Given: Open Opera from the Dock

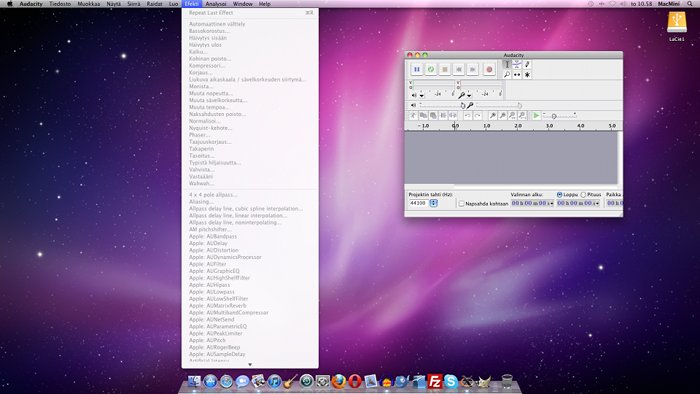Looking at the screenshot, I should click(x=354, y=382).
